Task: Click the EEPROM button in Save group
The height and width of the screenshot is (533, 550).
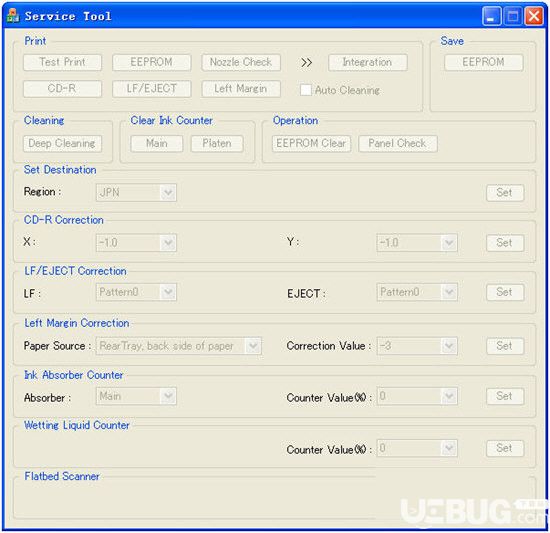Action: click(x=483, y=62)
